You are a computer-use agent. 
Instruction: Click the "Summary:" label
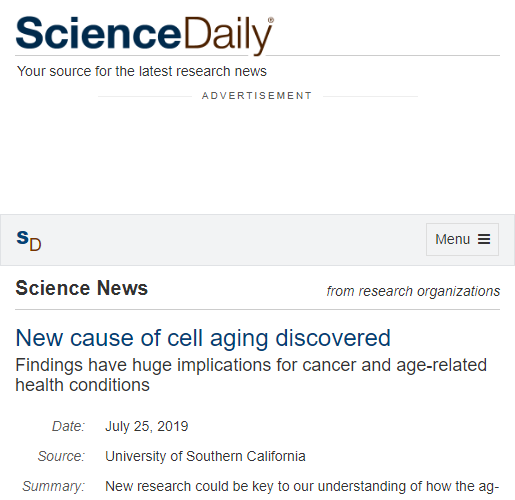(54, 486)
